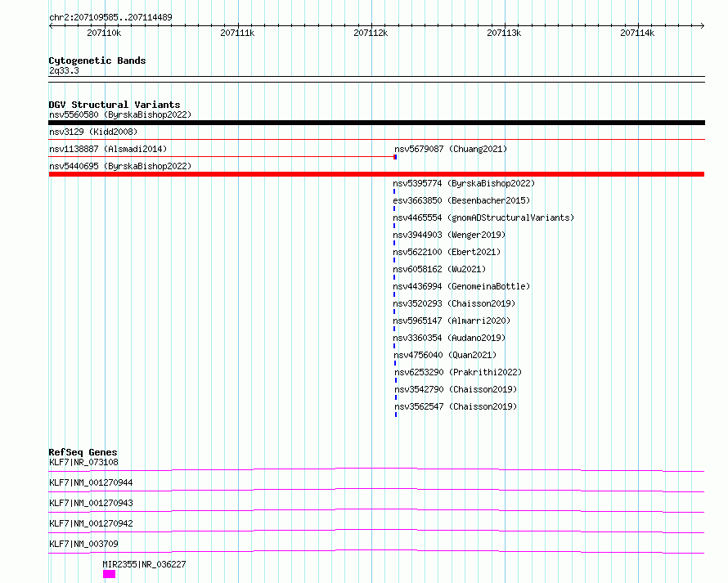Open variant nsv1138887 (Alsmadi2014)
The height and width of the screenshot is (583, 728).
coord(108,149)
